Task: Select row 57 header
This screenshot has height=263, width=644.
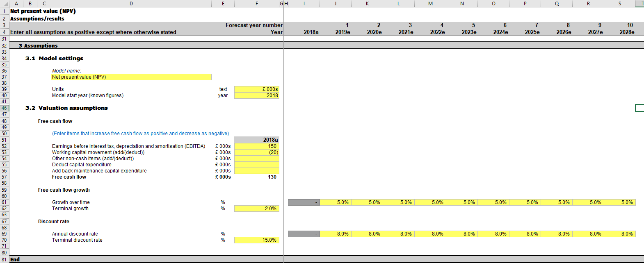Action: pyautogui.click(x=4, y=177)
